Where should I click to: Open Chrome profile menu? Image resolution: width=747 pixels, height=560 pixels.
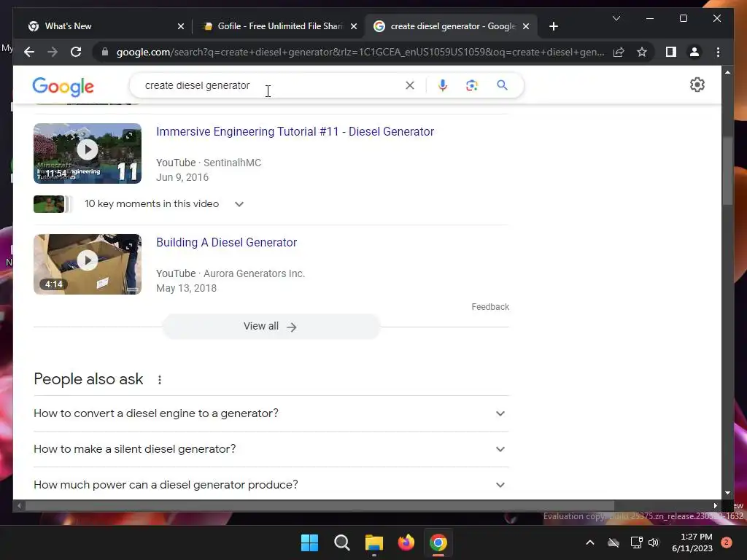point(694,52)
